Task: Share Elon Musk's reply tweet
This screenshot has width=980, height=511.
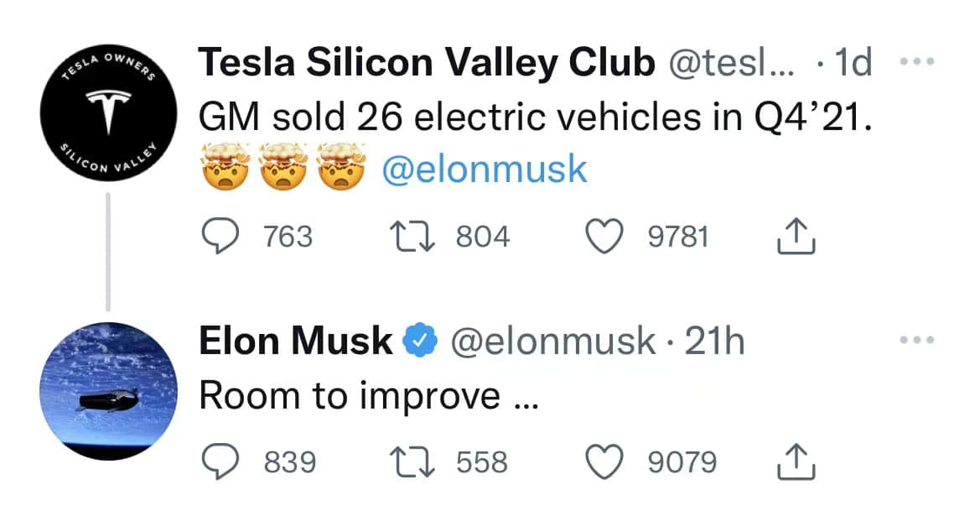Action: click(796, 461)
